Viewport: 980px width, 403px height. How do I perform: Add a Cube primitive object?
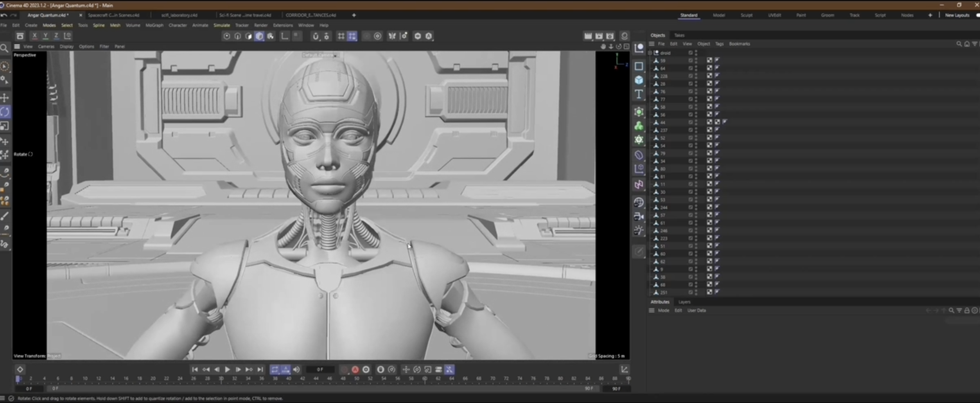pos(639,80)
